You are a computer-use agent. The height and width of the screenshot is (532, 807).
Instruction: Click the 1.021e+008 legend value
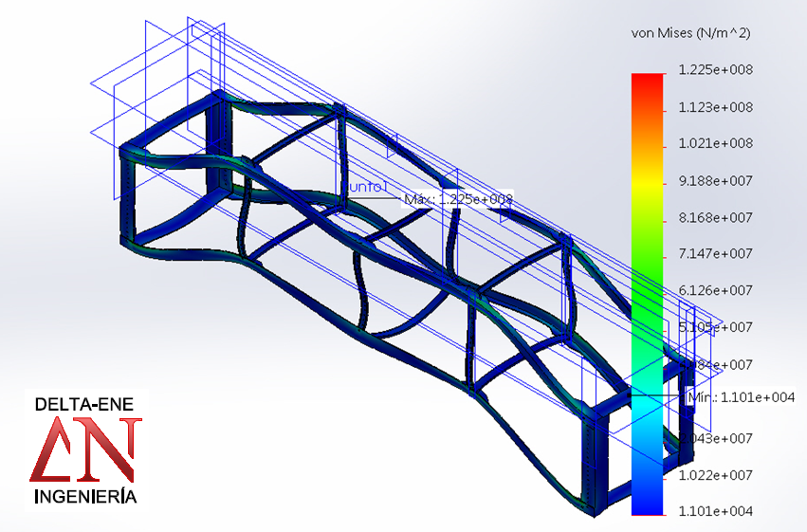(715, 143)
